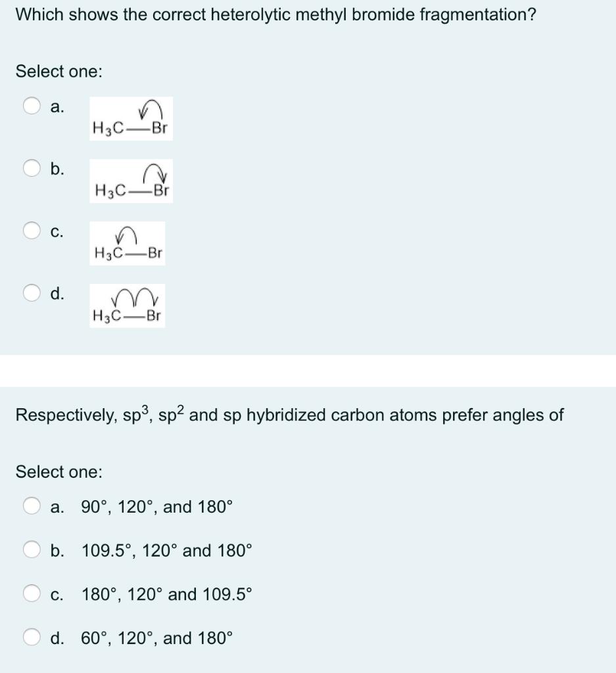This screenshot has width=616, height=673.
Task: Click option a structure diagram with arrow over Br
Action: 130,120
